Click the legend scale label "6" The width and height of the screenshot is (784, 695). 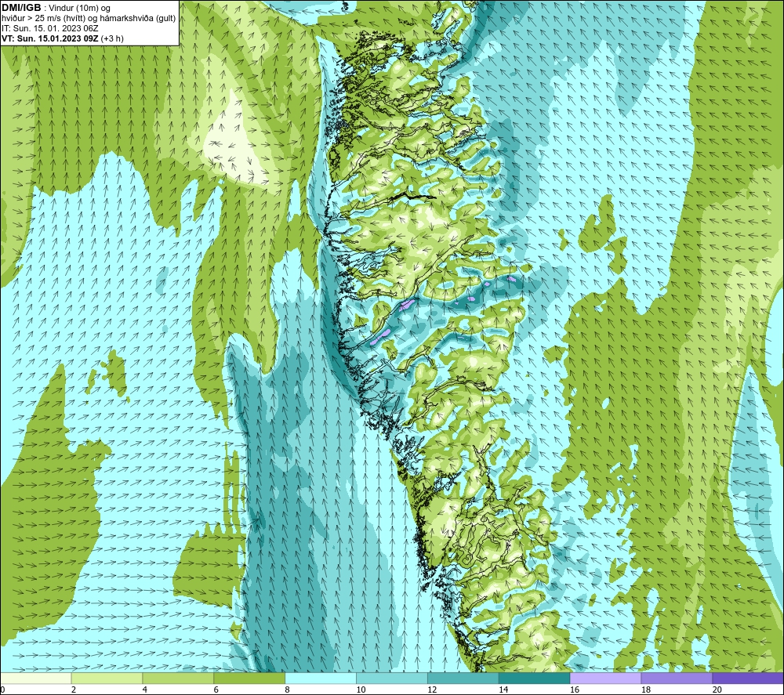point(216,690)
